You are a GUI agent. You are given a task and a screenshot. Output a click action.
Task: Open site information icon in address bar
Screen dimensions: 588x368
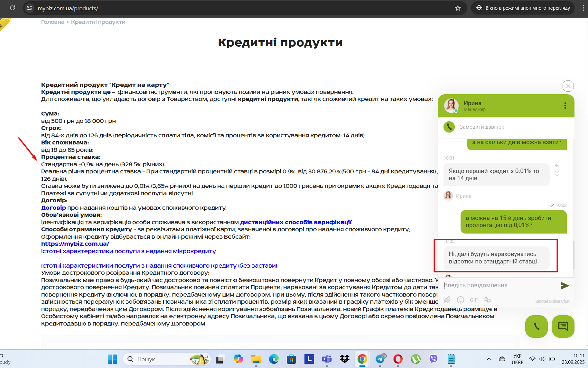pyautogui.click(x=30, y=8)
